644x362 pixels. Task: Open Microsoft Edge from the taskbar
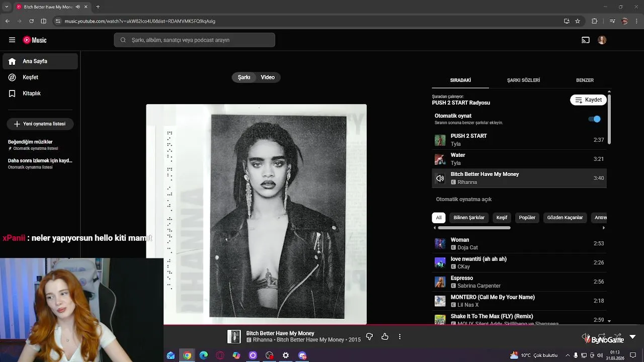[204, 355]
